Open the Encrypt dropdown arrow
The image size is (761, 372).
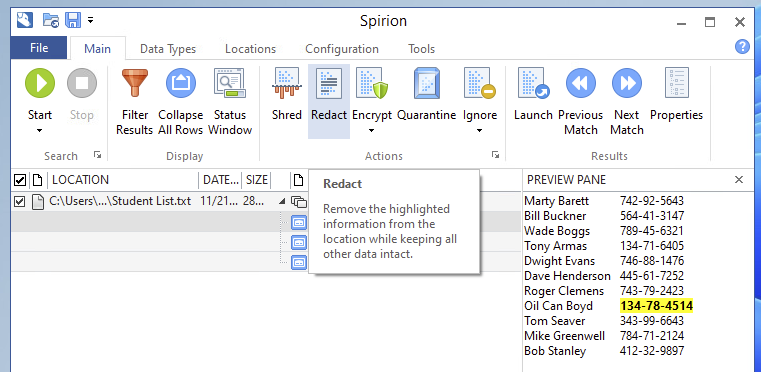pos(372,130)
